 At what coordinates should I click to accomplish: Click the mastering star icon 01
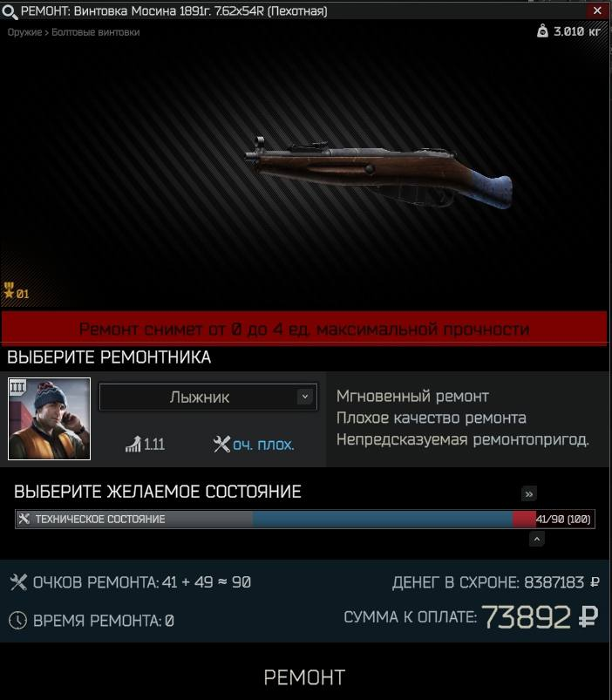9,290
